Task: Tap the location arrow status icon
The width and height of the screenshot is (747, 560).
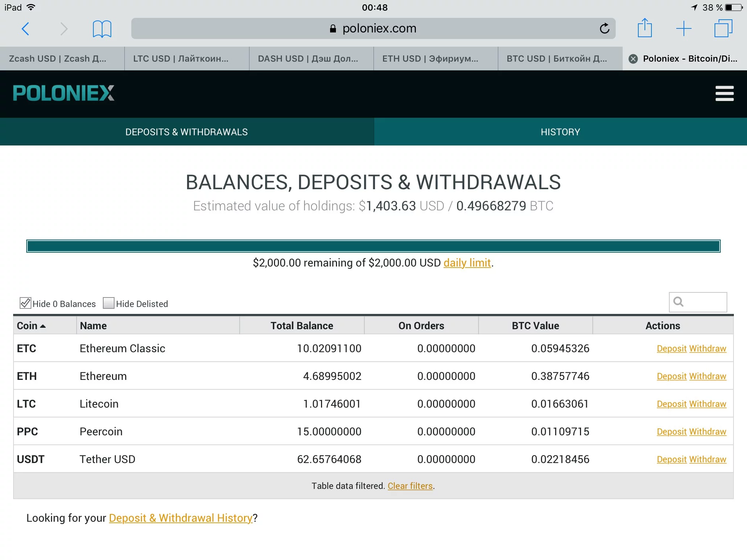Action: 694,7
